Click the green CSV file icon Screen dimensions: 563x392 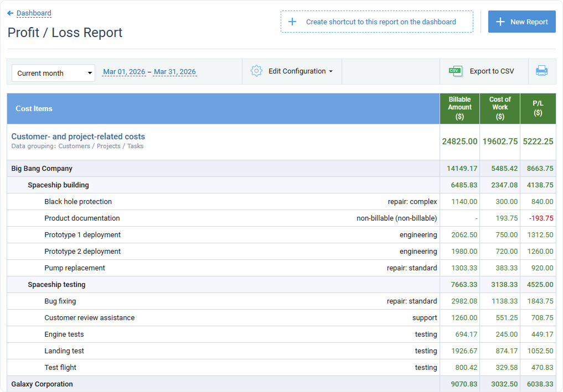[x=455, y=71]
